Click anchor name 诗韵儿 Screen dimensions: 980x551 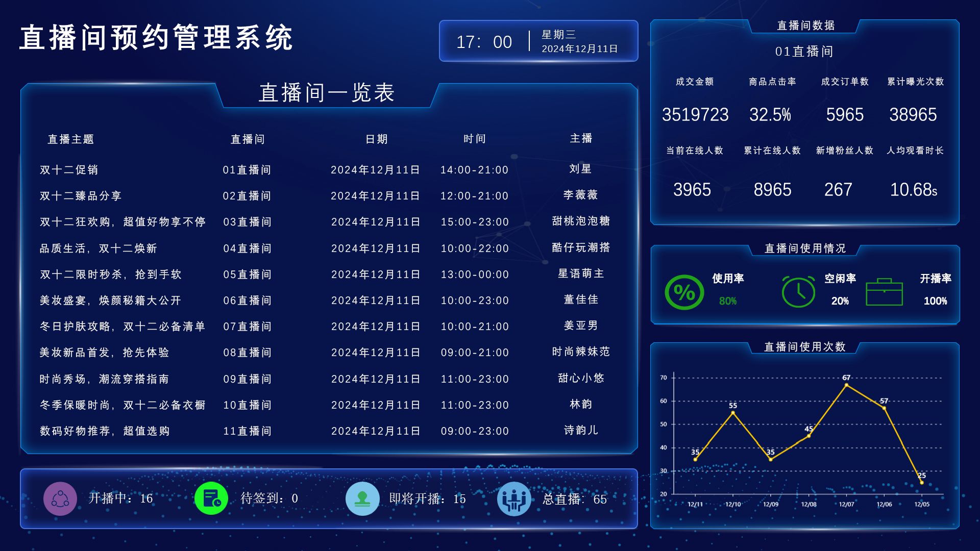click(x=581, y=430)
